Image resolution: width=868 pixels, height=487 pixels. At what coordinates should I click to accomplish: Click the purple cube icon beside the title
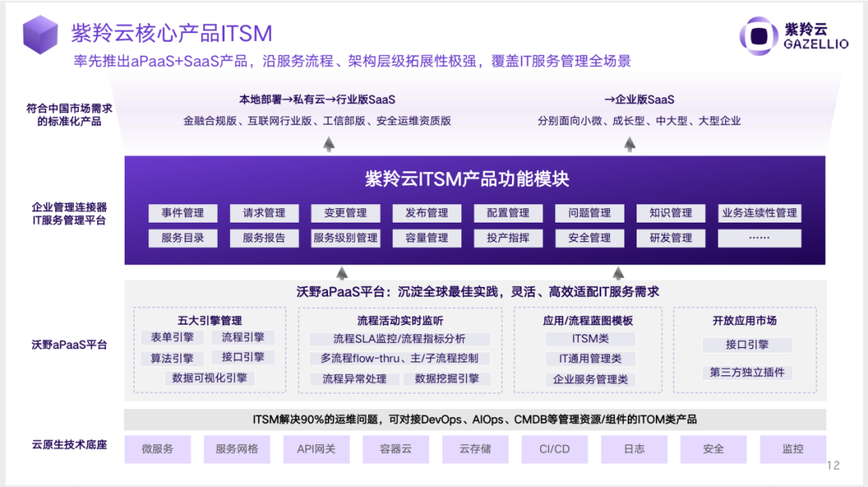coord(40,35)
